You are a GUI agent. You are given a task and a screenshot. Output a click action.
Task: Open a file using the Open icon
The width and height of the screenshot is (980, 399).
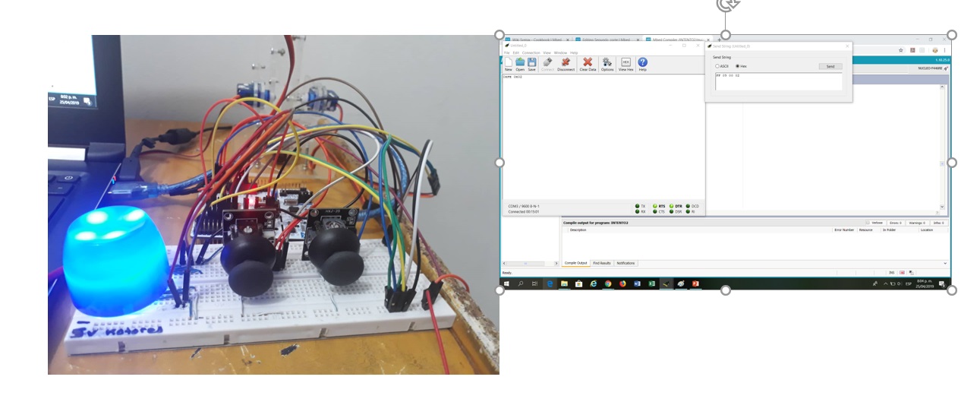pyautogui.click(x=520, y=63)
